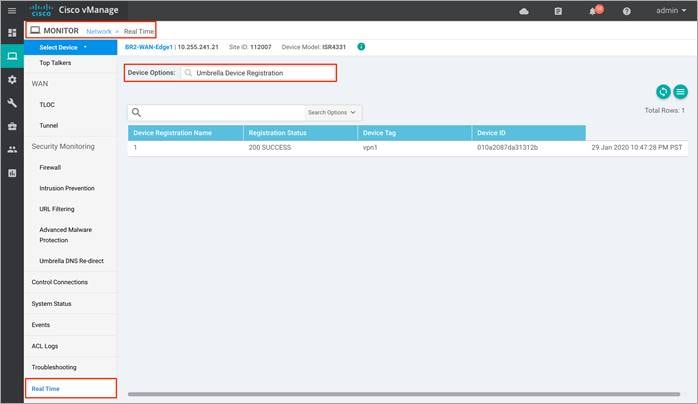The width and height of the screenshot is (698, 404).
Task: Select Real Time in sidebar
Action: [71, 388]
